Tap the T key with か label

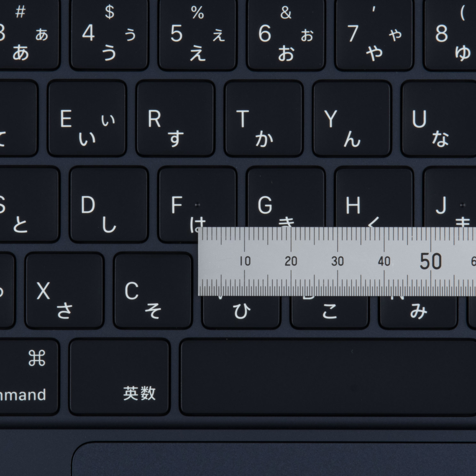(264, 119)
